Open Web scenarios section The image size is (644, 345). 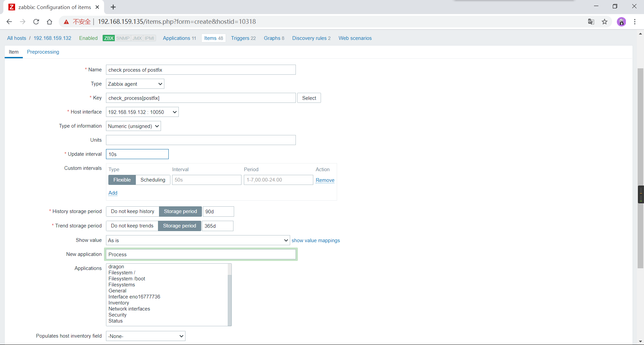(355, 38)
